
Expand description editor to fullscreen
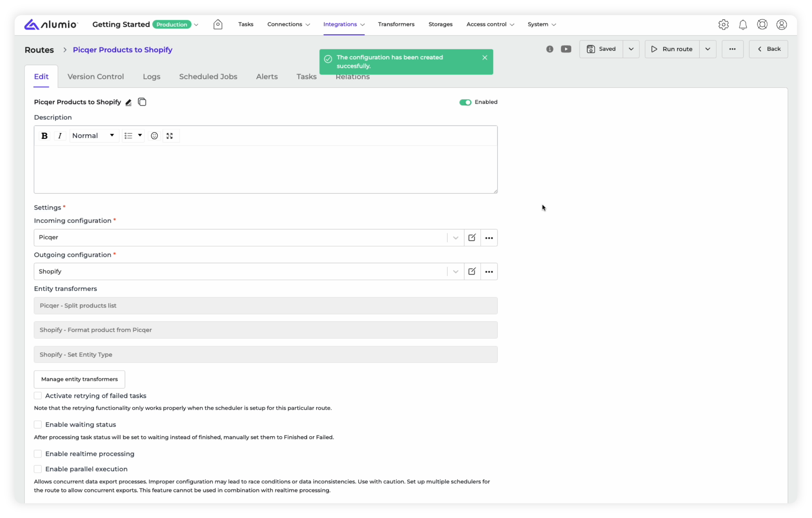click(x=170, y=136)
